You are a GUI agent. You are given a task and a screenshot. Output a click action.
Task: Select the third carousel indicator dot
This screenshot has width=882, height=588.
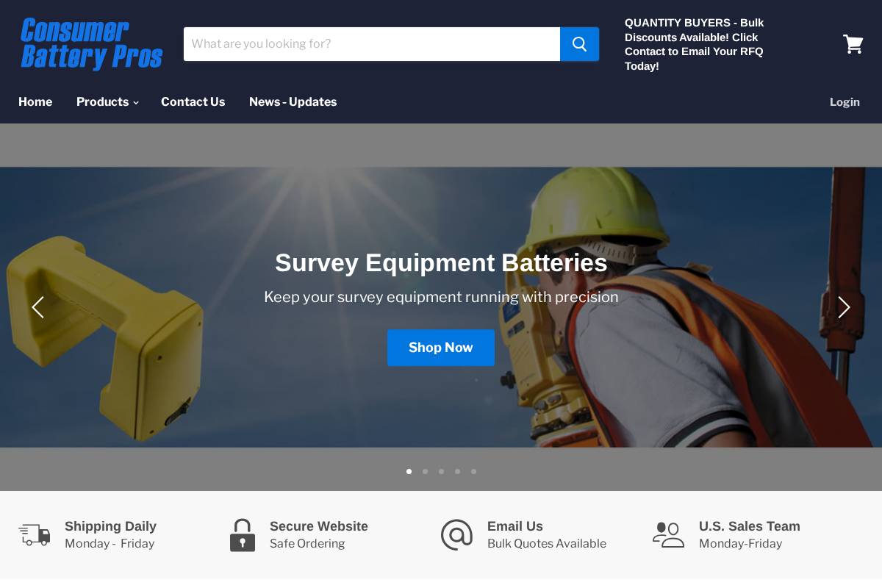pos(441,471)
